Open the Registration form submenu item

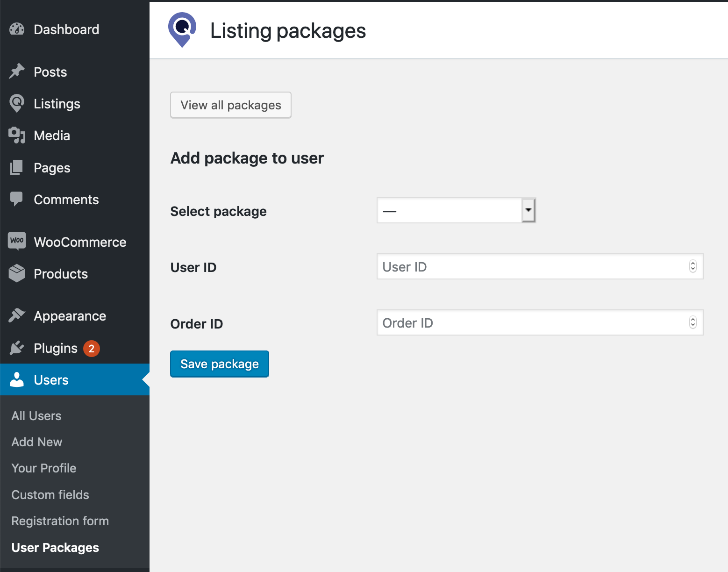coord(60,521)
